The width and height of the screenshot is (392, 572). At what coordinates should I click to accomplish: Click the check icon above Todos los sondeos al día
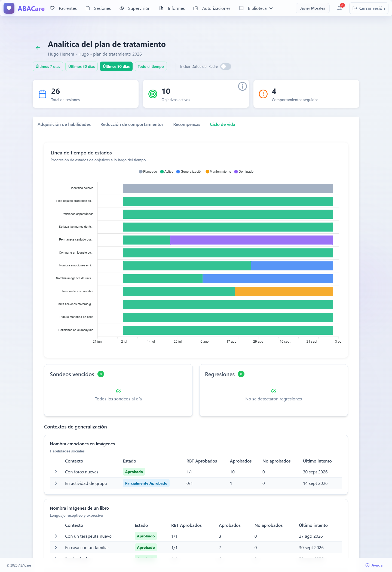pyautogui.click(x=118, y=391)
